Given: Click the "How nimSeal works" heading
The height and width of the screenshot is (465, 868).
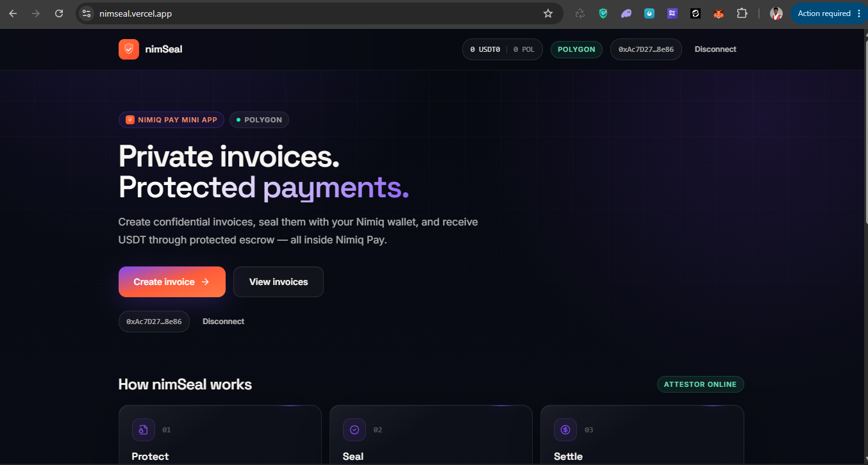Looking at the screenshot, I should point(185,384).
